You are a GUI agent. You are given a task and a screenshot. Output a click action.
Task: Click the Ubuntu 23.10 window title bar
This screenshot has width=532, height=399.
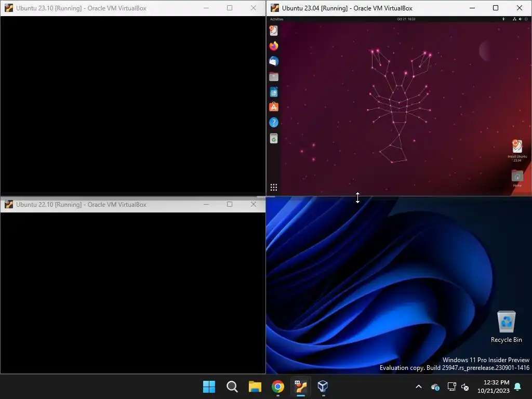[x=133, y=8]
